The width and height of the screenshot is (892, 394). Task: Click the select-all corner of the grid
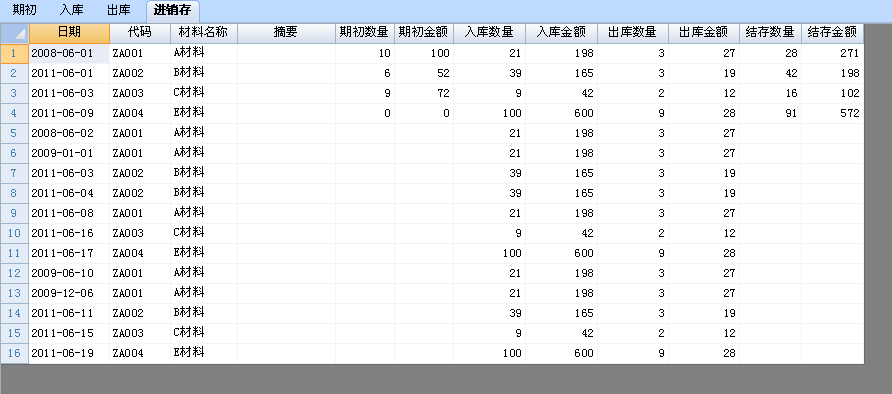[x=15, y=34]
